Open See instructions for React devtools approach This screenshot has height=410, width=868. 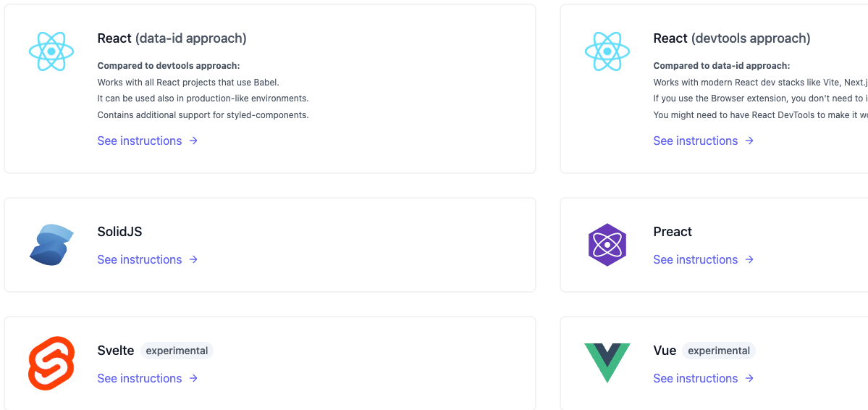[704, 141]
